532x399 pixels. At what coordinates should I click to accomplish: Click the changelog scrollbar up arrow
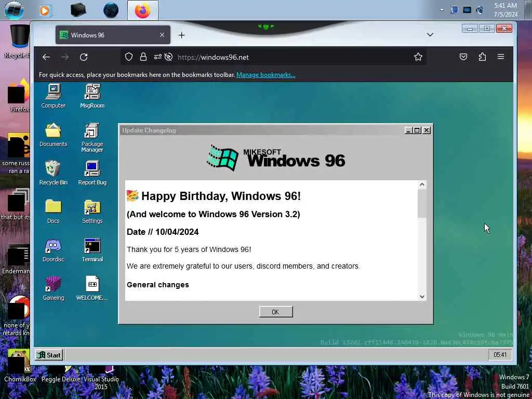coord(422,184)
